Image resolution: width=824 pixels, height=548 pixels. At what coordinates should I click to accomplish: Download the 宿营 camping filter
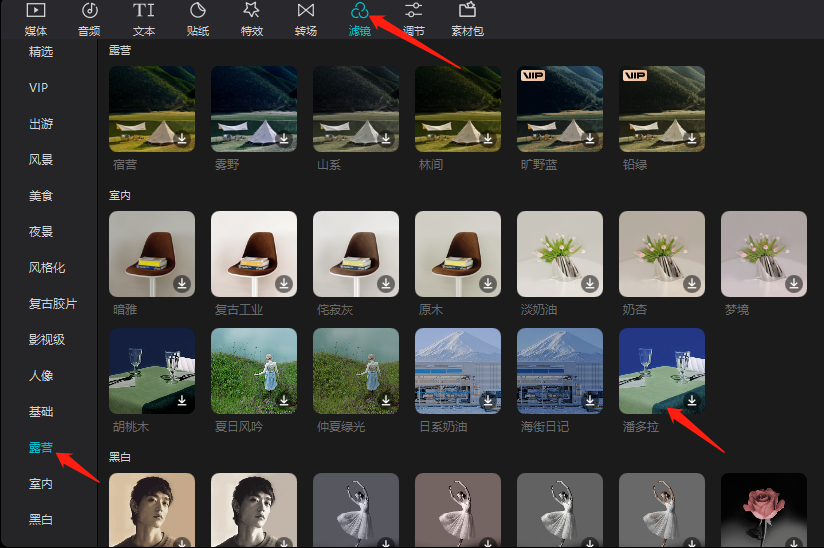pyautogui.click(x=182, y=140)
